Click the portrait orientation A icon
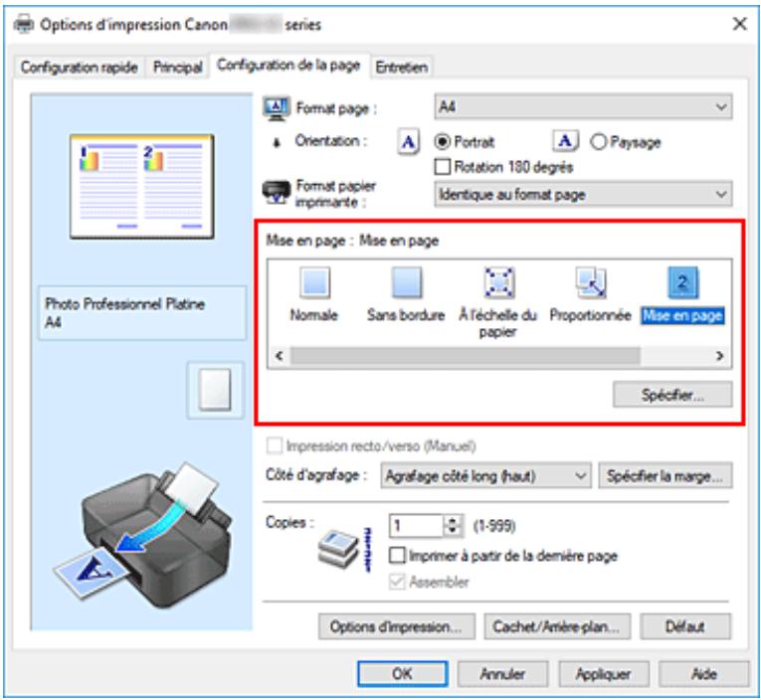This screenshot has width=761, height=700. pos(408,142)
